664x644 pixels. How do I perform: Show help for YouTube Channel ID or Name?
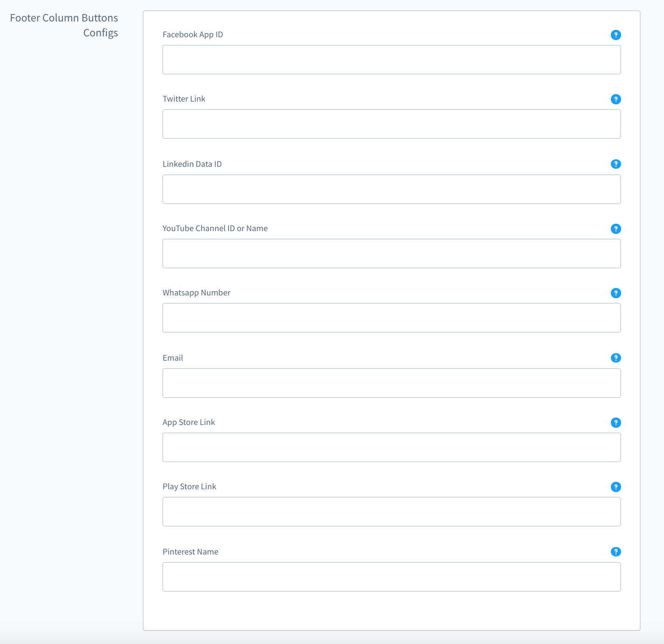616,229
